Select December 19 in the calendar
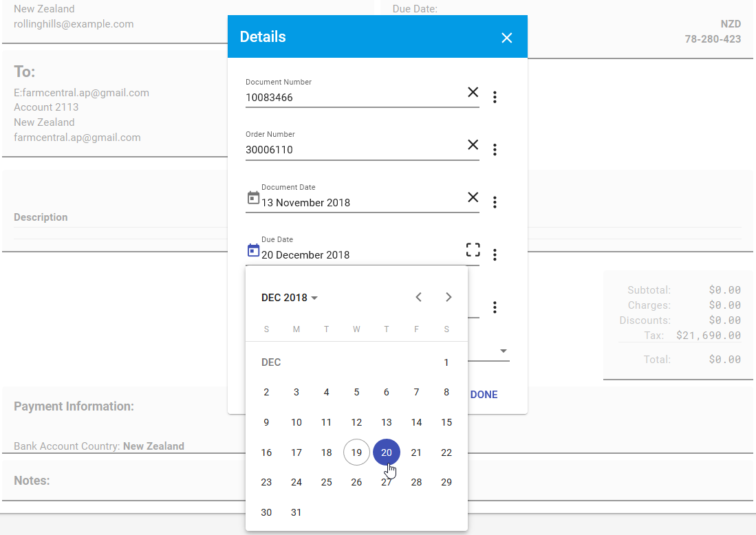The height and width of the screenshot is (535, 756). point(356,452)
